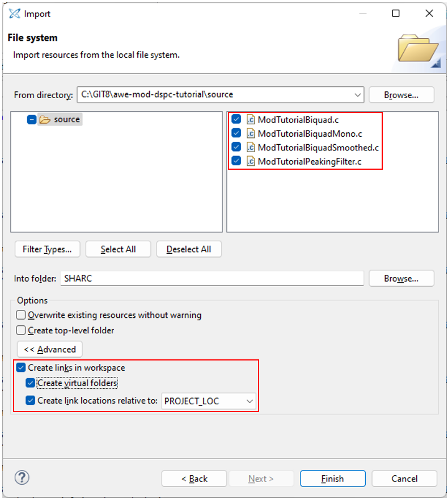This screenshot has height=499, width=448.
Task: Uncheck the ModTutorialBiquad.c checkbox
Action: 236,120
